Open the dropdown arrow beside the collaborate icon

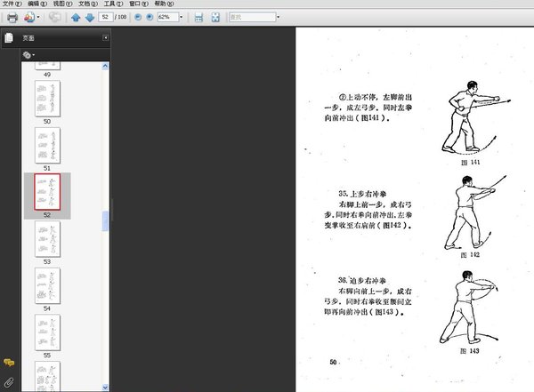point(38,17)
